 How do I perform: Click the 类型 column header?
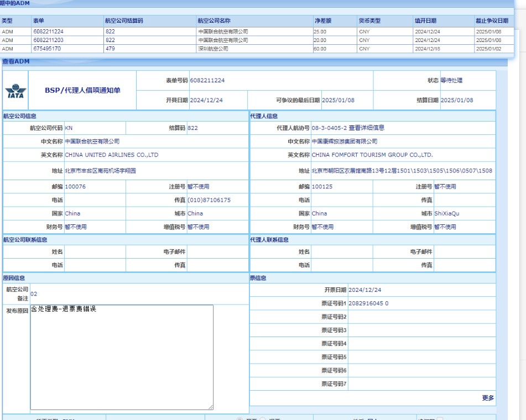pos(7,20)
